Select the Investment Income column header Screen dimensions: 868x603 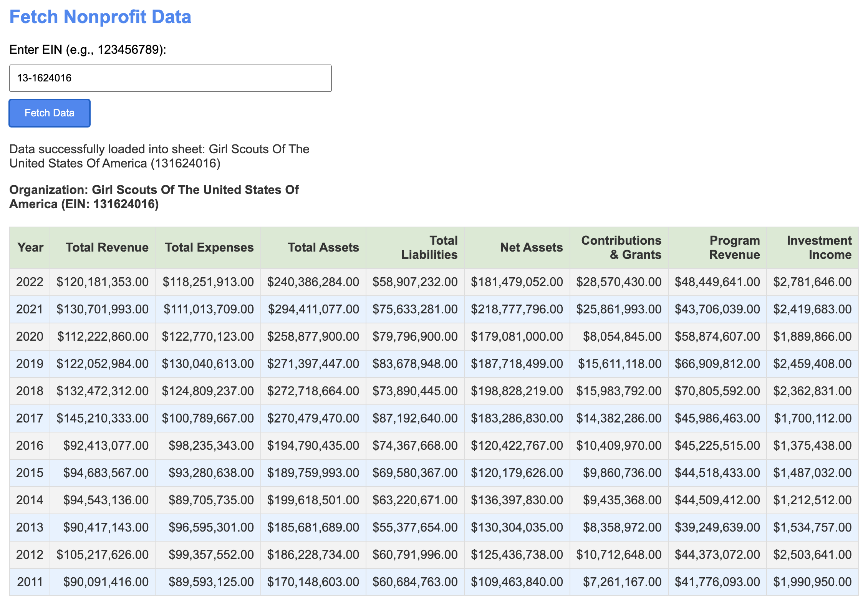[812, 247]
